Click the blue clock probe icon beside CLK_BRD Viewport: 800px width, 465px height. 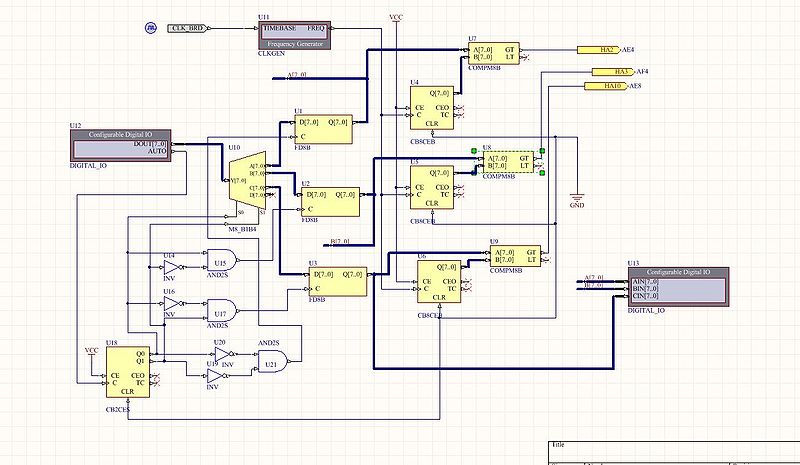150,29
